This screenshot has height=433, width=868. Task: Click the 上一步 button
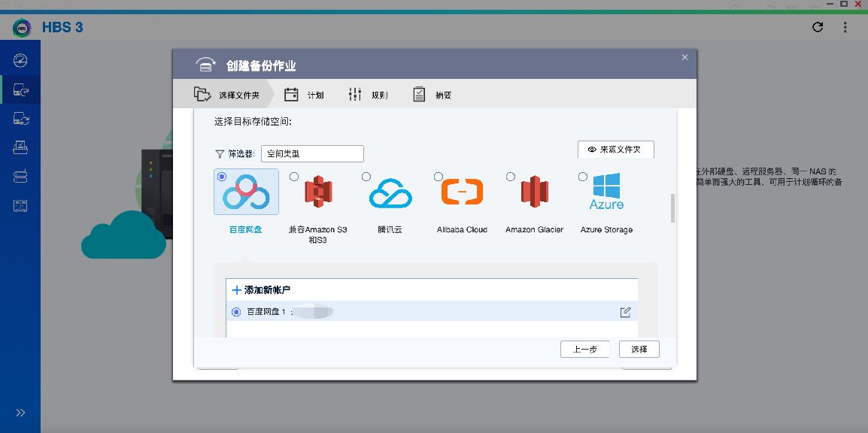point(584,349)
